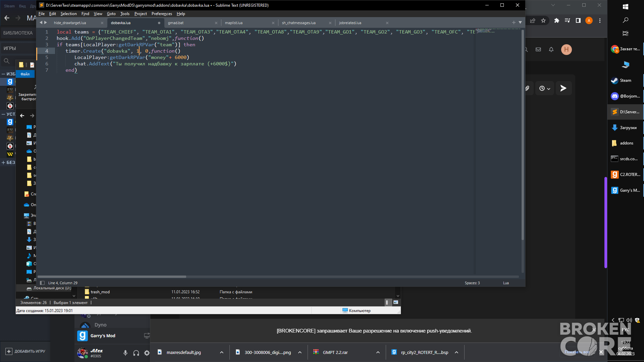This screenshot has height=362, width=644.
Task: Select line 4 number in the gutter
Action: tap(47, 51)
